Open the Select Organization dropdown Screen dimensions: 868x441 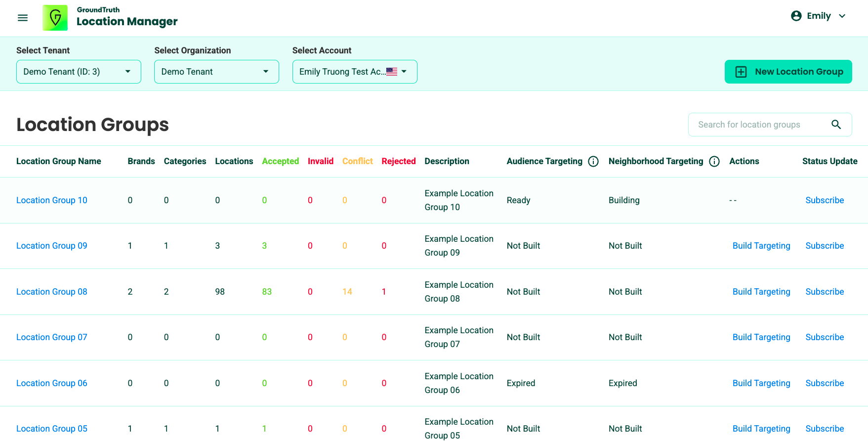click(x=216, y=72)
